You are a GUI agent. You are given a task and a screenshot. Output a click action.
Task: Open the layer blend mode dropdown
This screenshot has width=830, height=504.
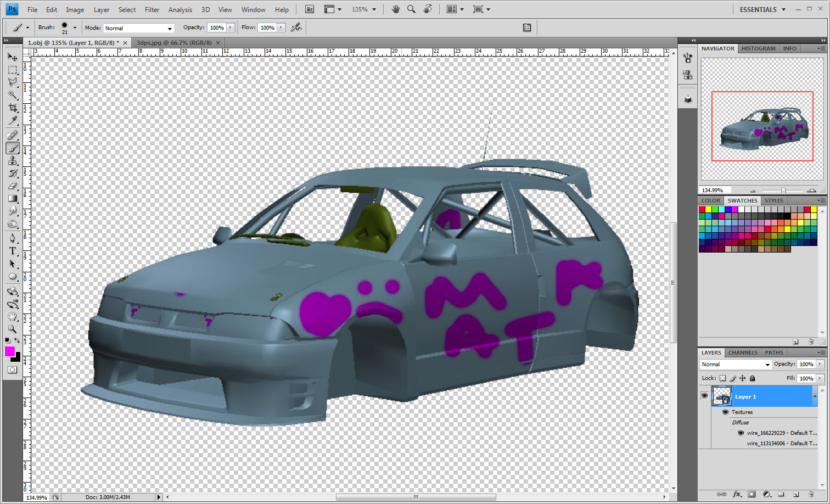point(736,365)
